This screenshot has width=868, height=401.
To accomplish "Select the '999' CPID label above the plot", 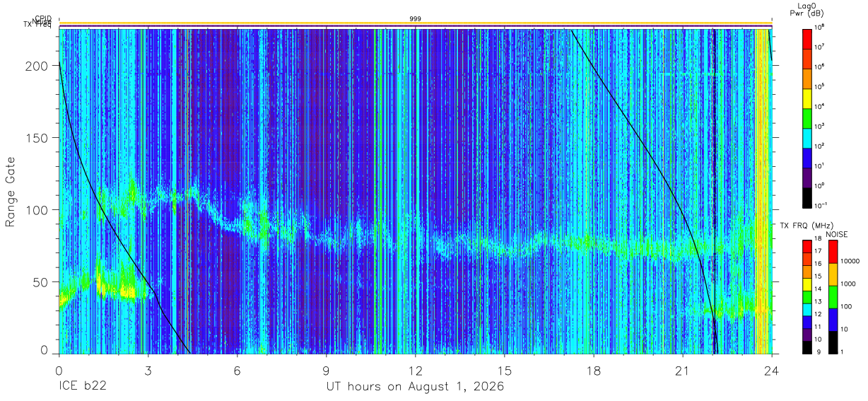I will (x=415, y=19).
